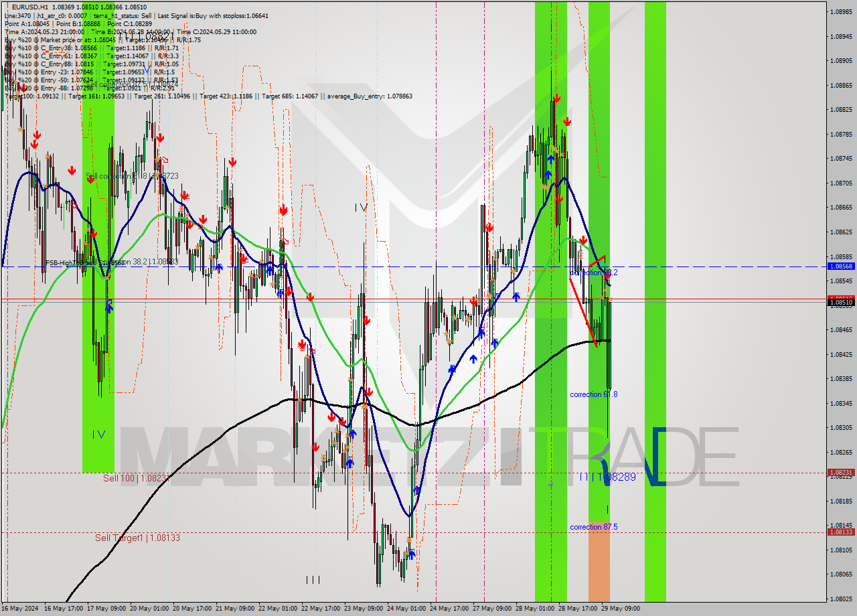
Task: Click 1.08305 on the price axis
Action: point(841,427)
